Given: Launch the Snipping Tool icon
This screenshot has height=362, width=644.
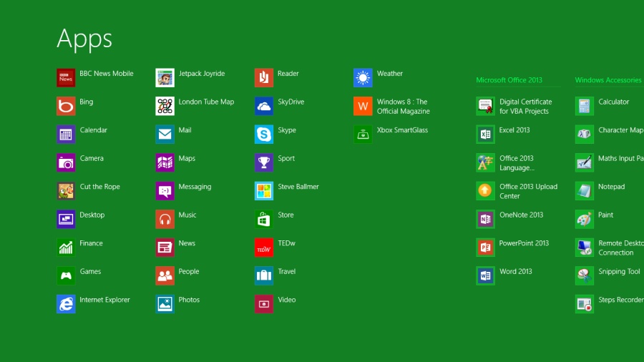Looking at the screenshot, I should pos(584,276).
